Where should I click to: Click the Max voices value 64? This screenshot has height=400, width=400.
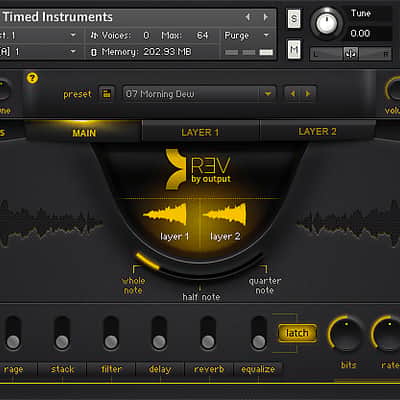click(x=203, y=35)
